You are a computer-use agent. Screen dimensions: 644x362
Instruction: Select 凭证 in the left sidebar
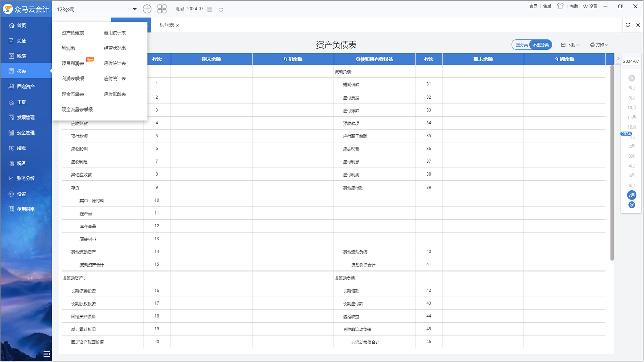point(20,40)
